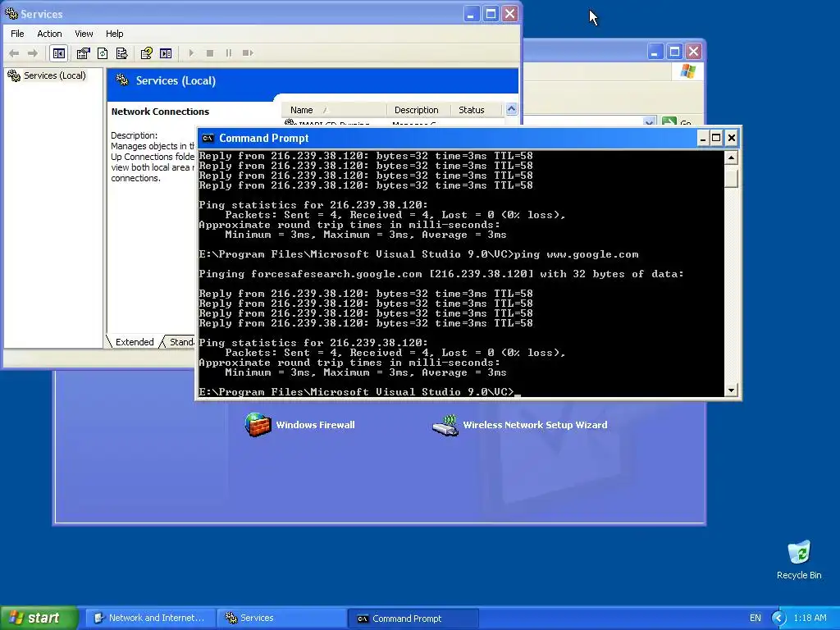
Task: Sort services by the Description column
Action: coord(418,110)
